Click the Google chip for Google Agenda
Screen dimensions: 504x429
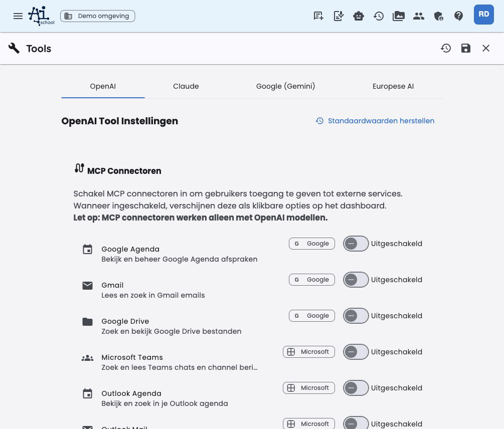click(312, 244)
